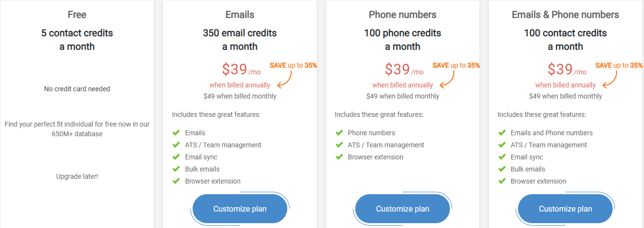Click checkmark beside ATS / Team management in last plan
This screenshot has width=644, height=228.
point(502,145)
